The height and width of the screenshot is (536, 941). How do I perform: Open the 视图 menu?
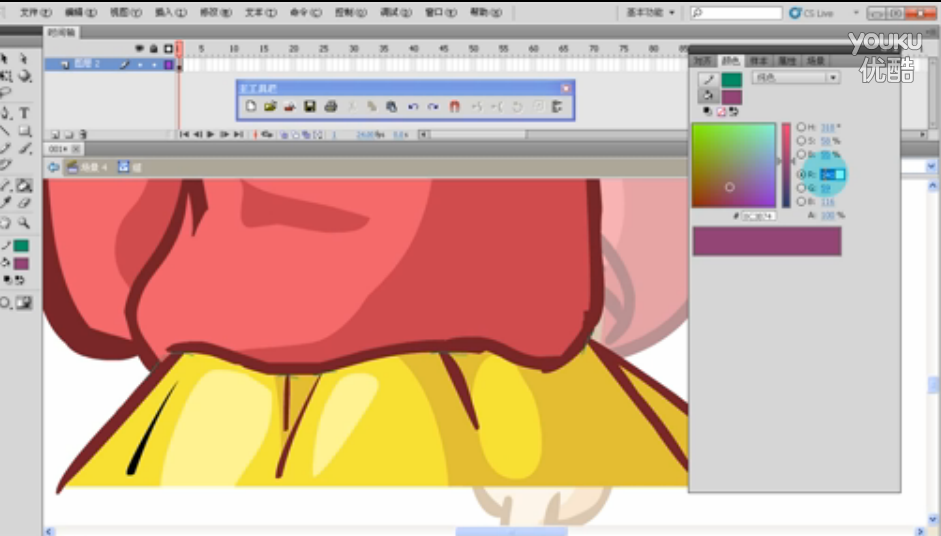(x=125, y=12)
